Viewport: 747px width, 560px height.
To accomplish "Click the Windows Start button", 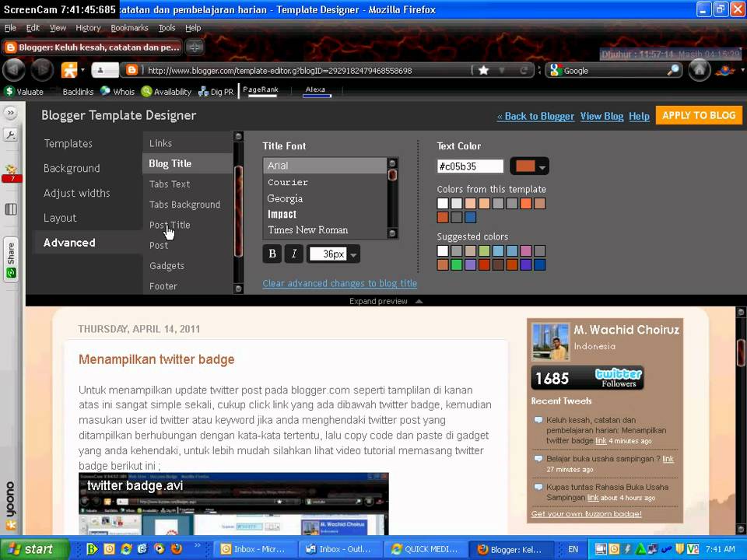I will point(33,548).
